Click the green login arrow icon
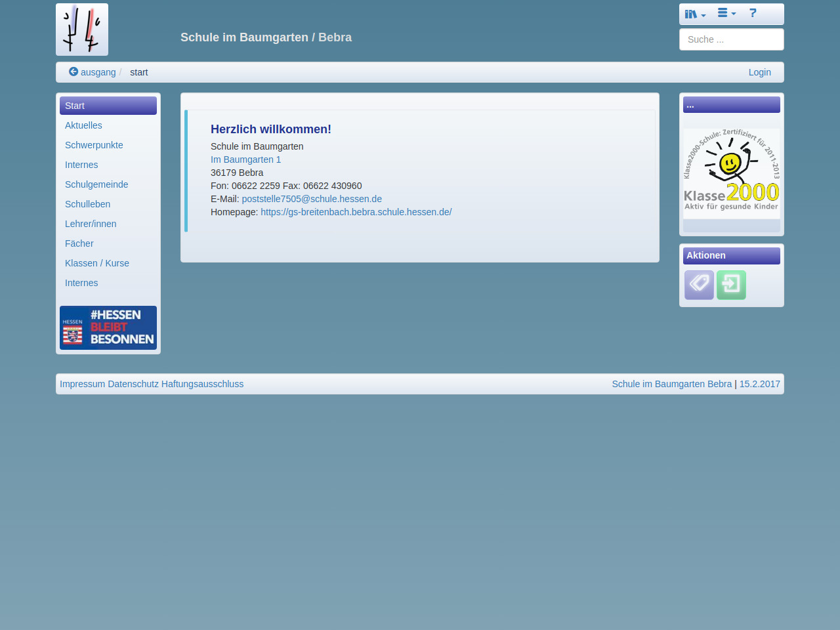The width and height of the screenshot is (840, 630). tap(731, 285)
